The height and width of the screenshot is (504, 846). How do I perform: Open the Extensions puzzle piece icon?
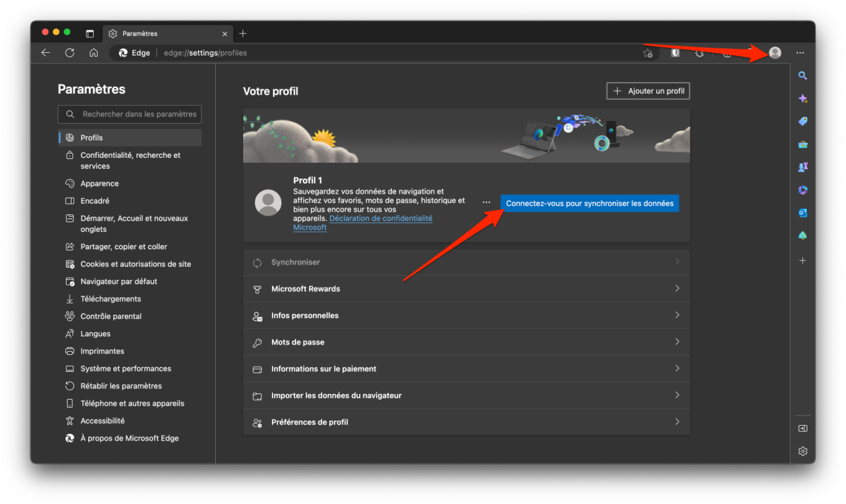click(x=700, y=53)
